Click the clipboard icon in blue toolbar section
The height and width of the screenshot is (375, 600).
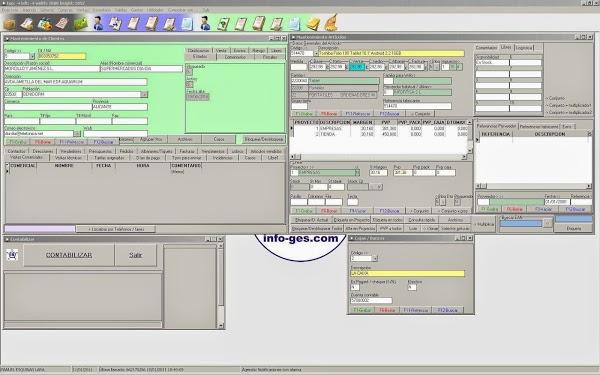(x=151, y=23)
